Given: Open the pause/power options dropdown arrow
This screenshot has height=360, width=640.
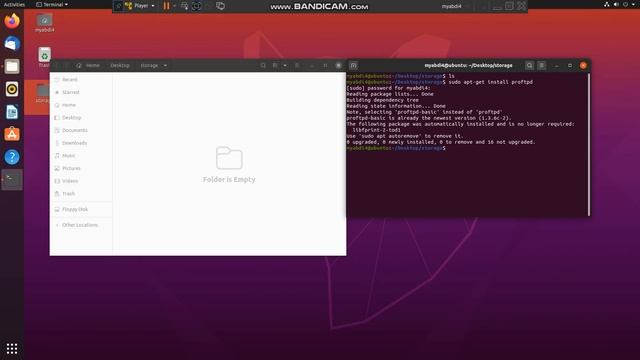Looking at the screenshot, I should tap(174, 6).
